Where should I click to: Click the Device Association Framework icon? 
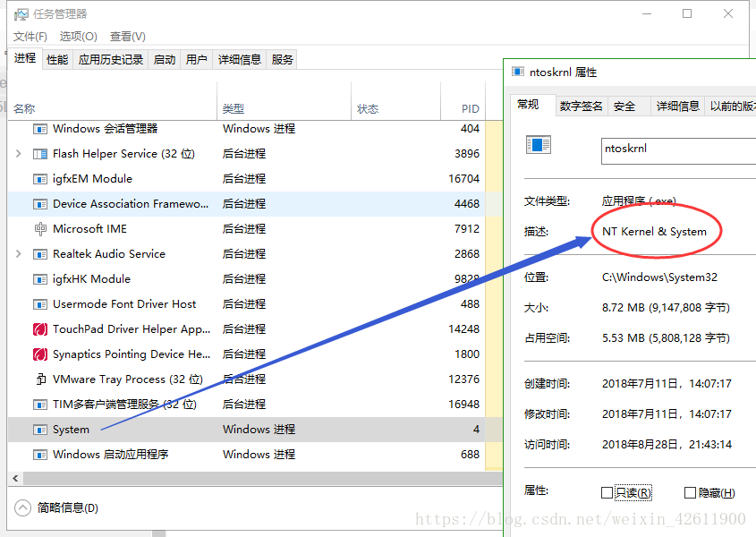click(40, 204)
